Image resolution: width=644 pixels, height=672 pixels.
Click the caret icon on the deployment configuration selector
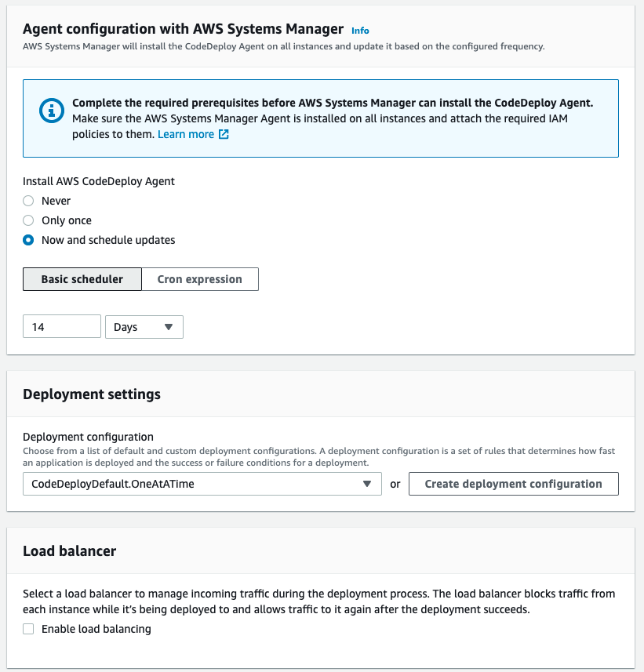click(x=367, y=484)
